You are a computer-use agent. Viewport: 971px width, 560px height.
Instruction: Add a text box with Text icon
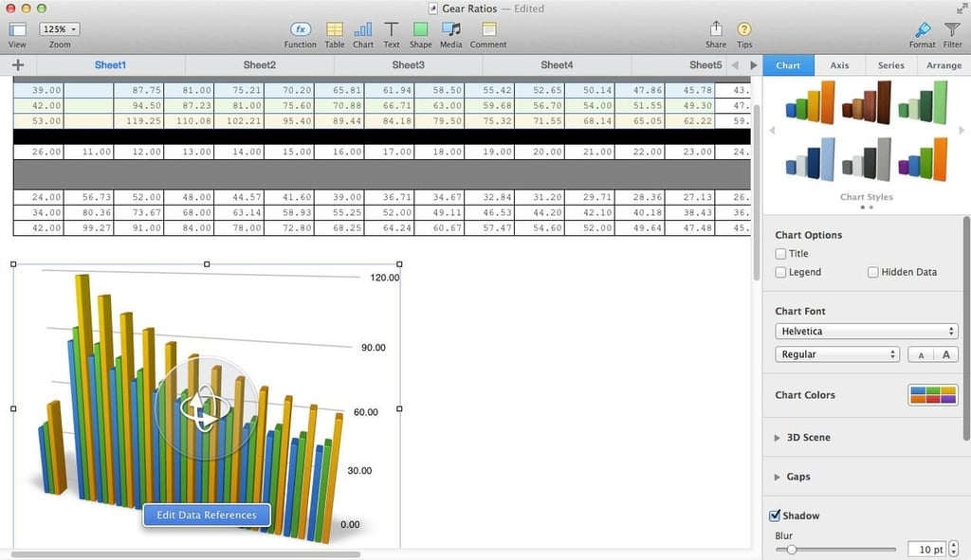click(392, 29)
